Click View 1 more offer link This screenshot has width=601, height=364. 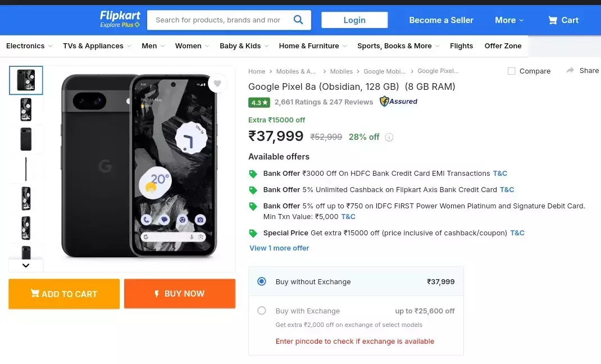coord(279,248)
